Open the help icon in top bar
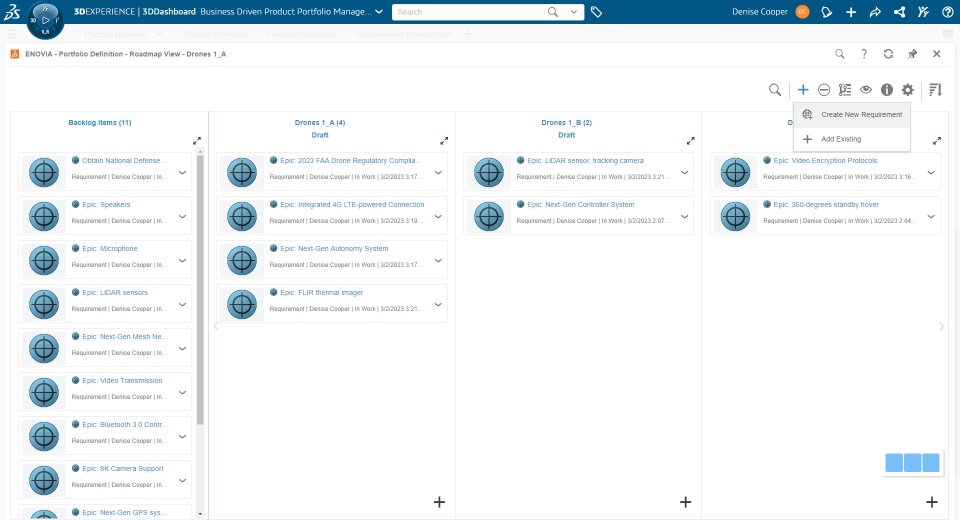This screenshot has height=520, width=960. click(948, 12)
